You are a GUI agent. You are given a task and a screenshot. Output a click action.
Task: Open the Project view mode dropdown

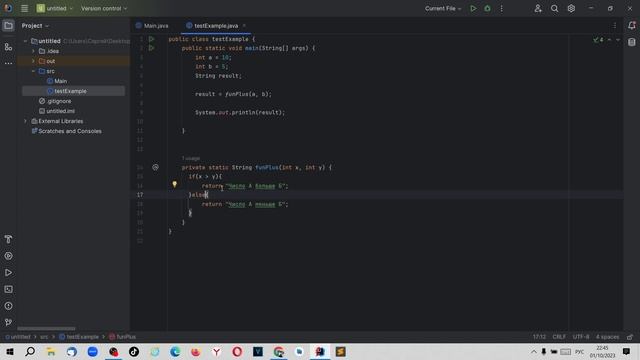click(x=35, y=26)
